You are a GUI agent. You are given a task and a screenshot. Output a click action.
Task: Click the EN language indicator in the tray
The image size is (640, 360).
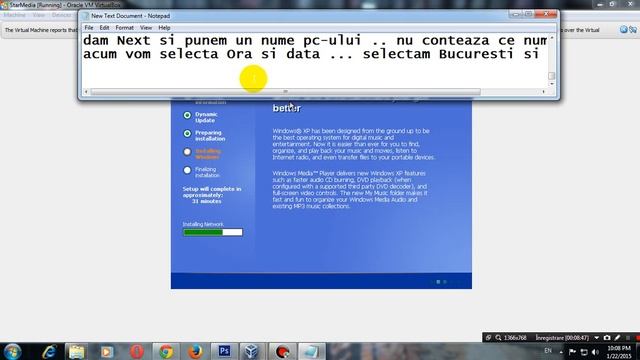click(x=548, y=351)
